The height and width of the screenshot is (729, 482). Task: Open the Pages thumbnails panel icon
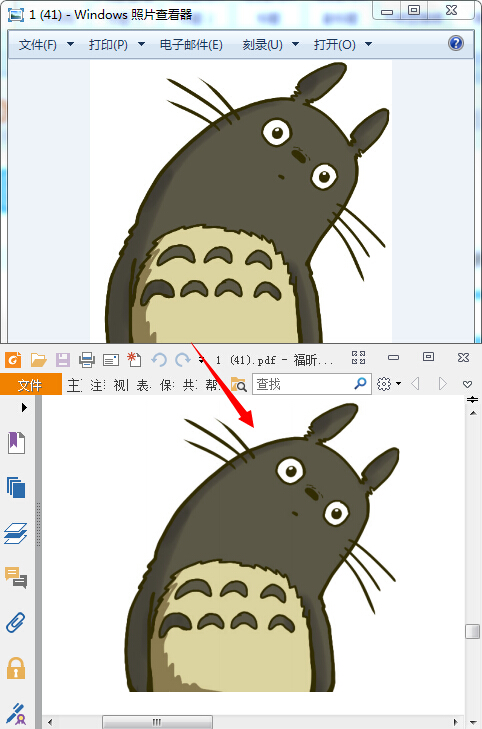point(16,488)
